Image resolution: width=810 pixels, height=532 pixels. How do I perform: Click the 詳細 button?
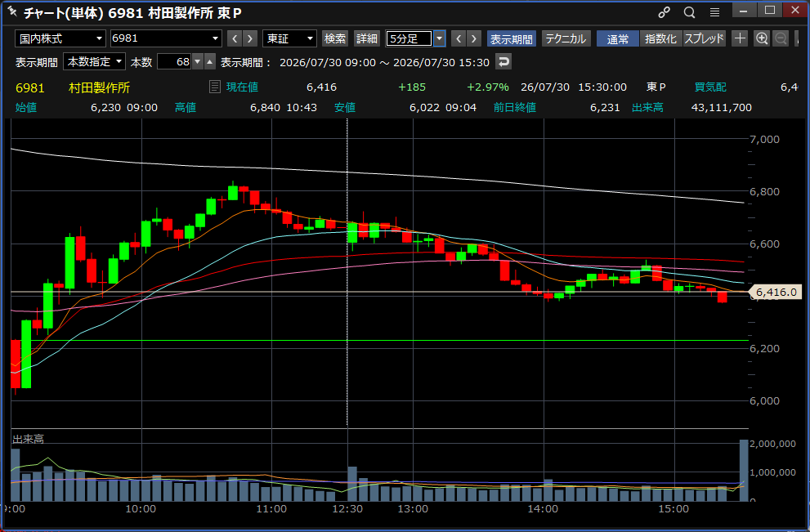click(x=367, y=38)
